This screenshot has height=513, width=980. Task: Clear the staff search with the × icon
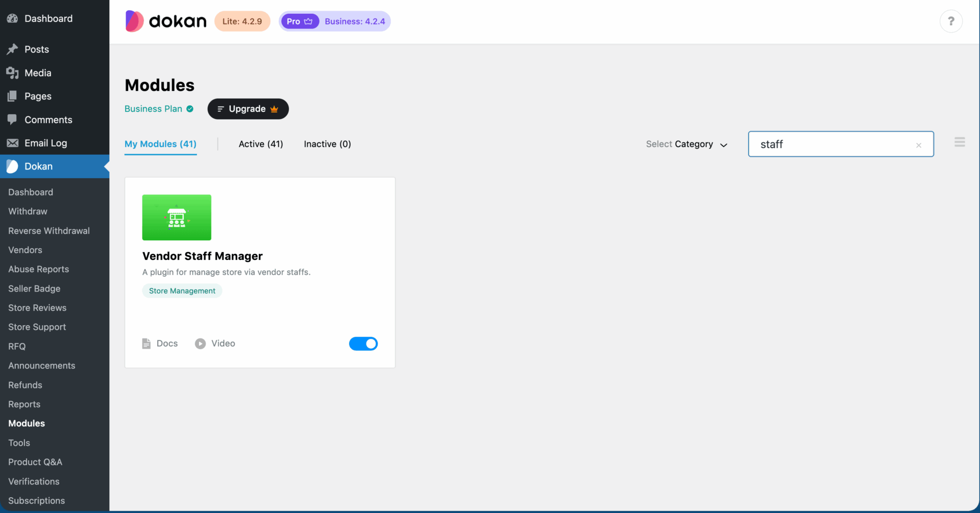coord(919,145)
